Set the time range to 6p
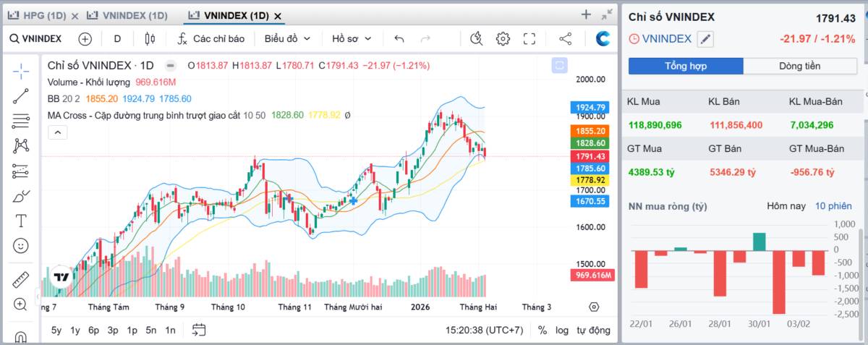 [94, 330]
